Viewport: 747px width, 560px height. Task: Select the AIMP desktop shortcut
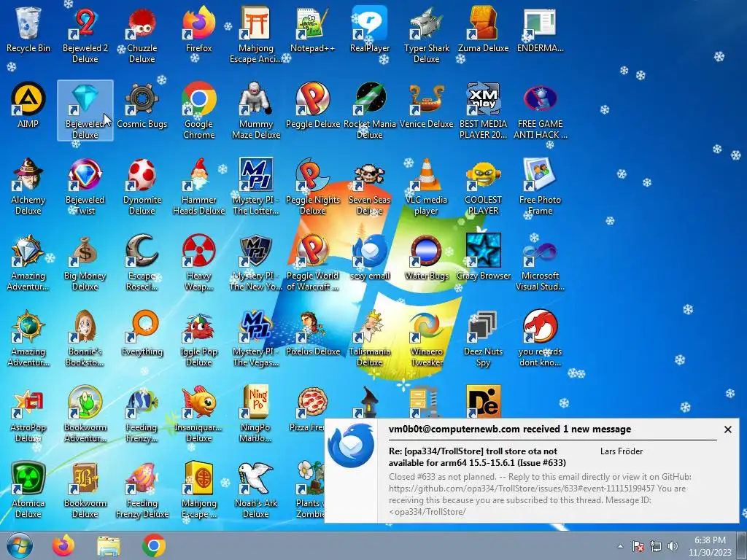coord(28,105)
